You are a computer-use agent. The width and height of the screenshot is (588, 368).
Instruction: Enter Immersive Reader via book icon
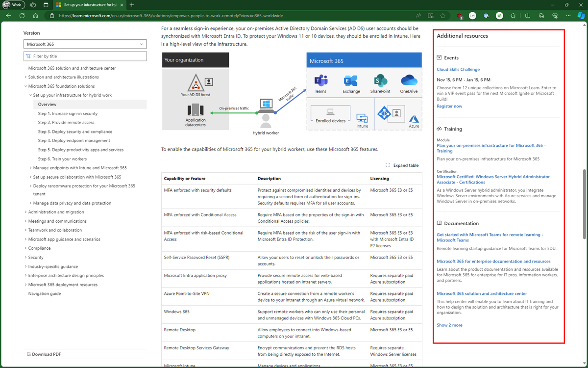(430, 15)
